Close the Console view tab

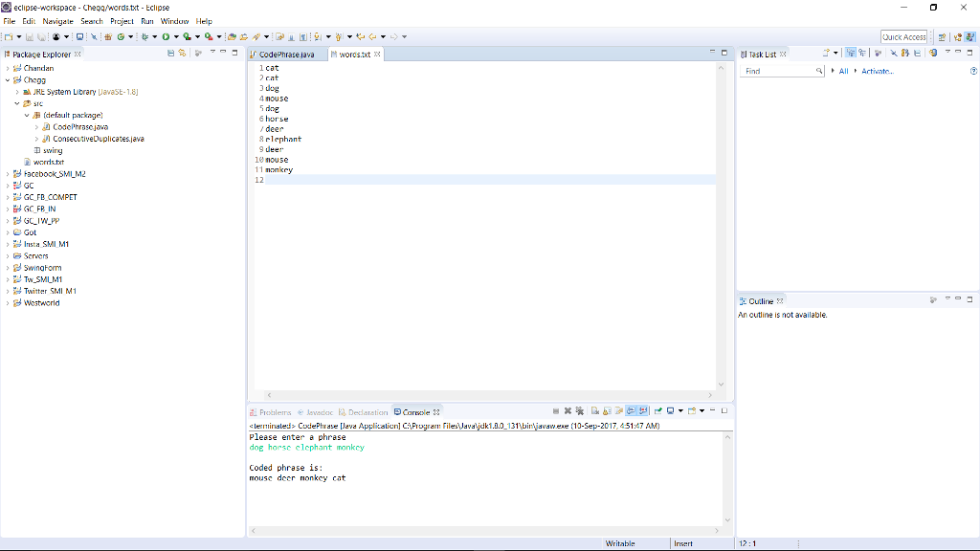tap(436, 412)
